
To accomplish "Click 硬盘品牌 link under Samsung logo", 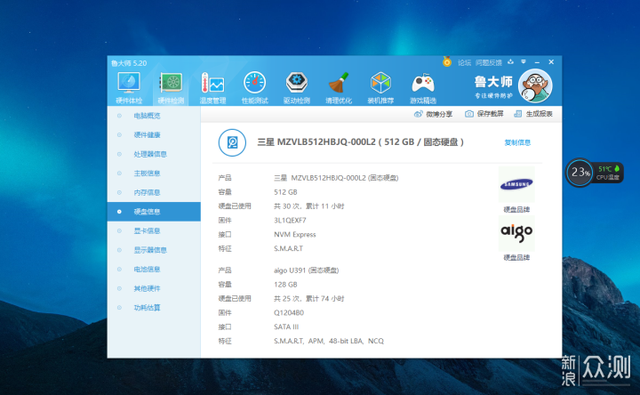I will coord(516,209).
